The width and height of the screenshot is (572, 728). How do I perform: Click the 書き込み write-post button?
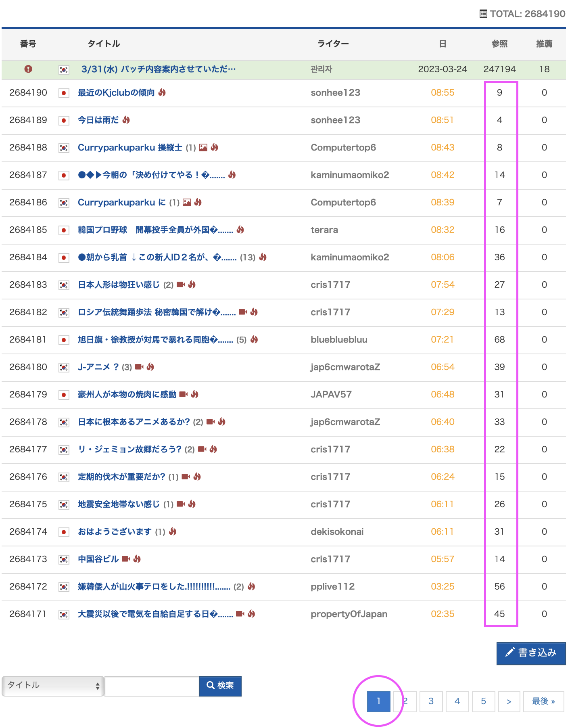(531, 653)
